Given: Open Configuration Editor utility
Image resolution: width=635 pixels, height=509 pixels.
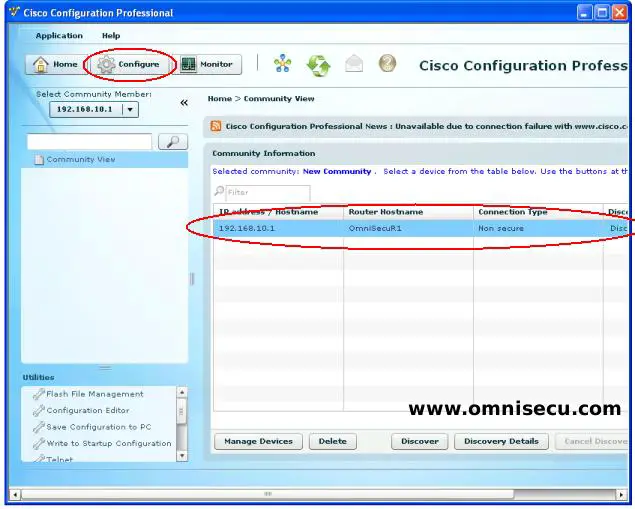Looking at the screenshot, I should tap(88, 411).
